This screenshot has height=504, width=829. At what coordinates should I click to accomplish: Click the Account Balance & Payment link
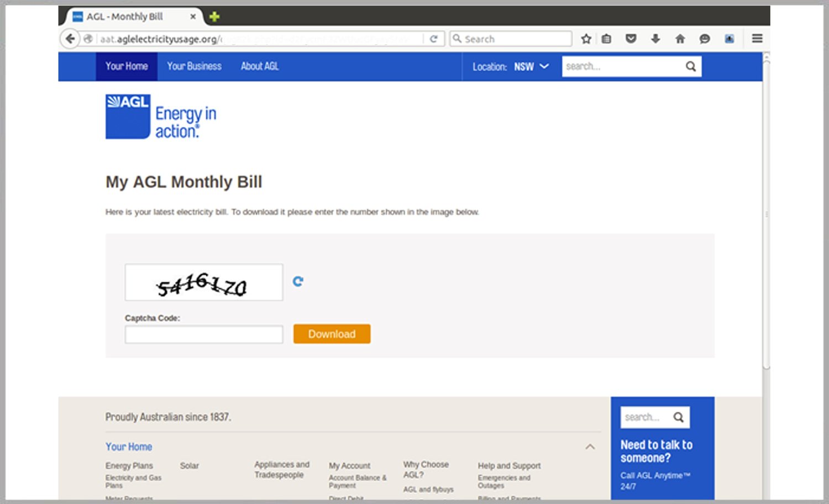point(358,481)
